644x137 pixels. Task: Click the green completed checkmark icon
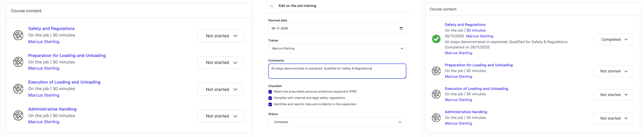pos(436,39)
